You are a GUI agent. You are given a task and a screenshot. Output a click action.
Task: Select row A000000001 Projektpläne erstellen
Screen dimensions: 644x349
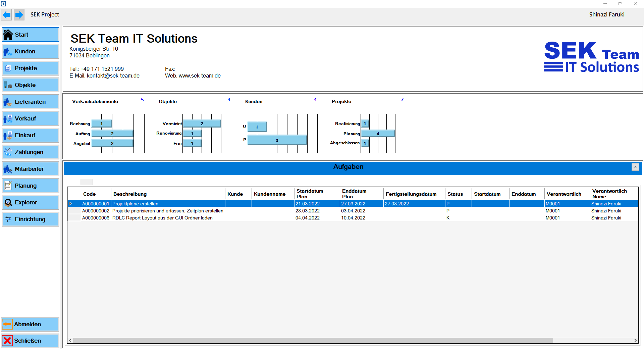tap(353, 204)
